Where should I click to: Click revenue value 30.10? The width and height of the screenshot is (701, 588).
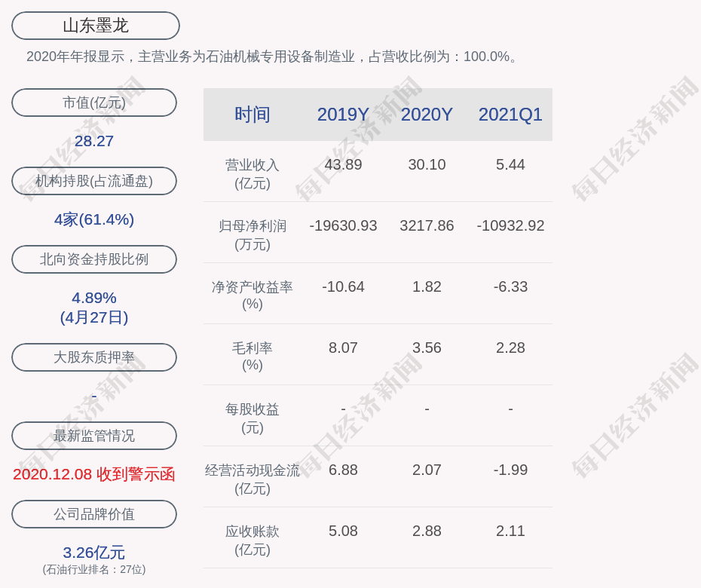click(427, 164)
